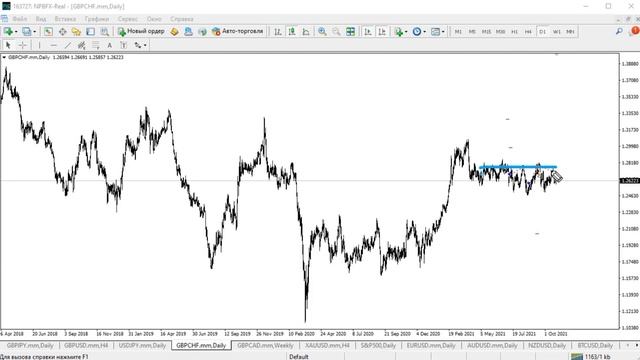Switch to the BTCUSD,Daily chart tab
The image size is (640, 360).
(x=595, y=345)
